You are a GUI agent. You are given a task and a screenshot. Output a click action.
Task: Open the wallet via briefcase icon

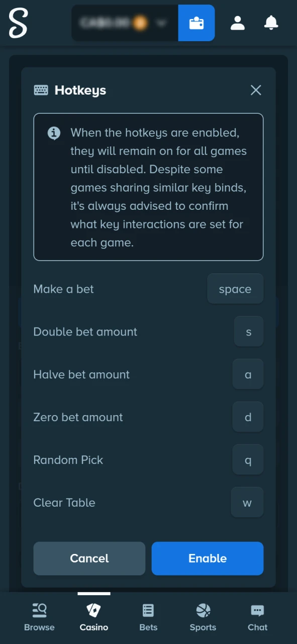196,23
